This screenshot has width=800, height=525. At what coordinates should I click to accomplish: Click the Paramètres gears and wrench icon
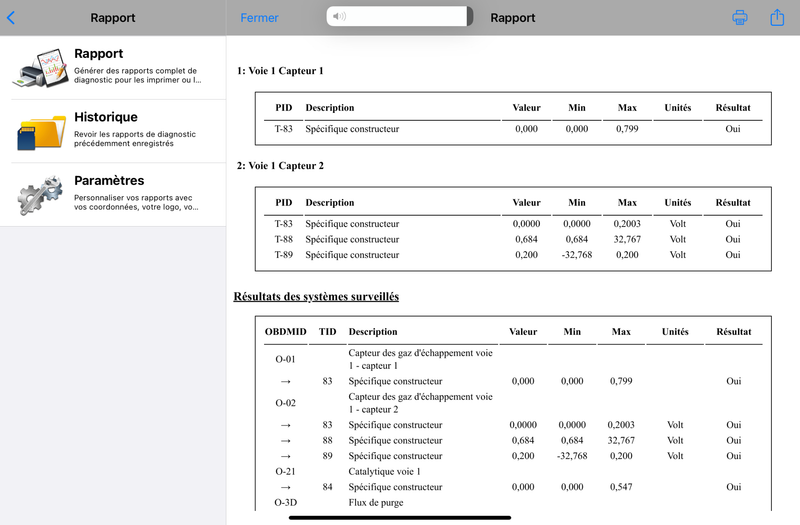coord(40,195)
